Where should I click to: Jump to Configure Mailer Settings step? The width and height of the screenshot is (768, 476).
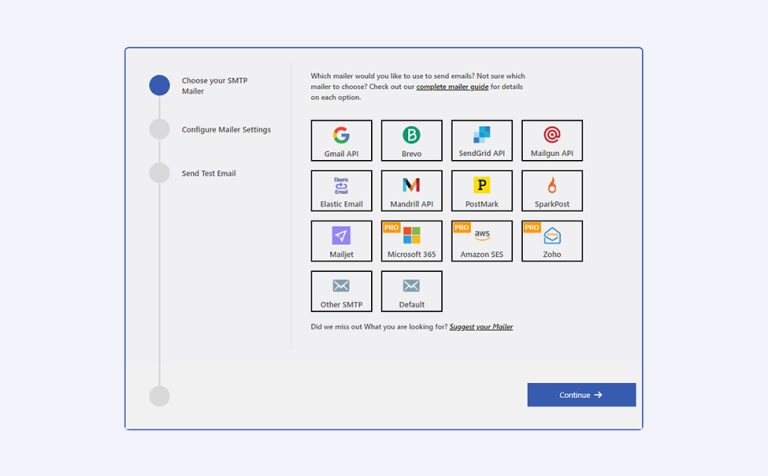coord(226,129)
